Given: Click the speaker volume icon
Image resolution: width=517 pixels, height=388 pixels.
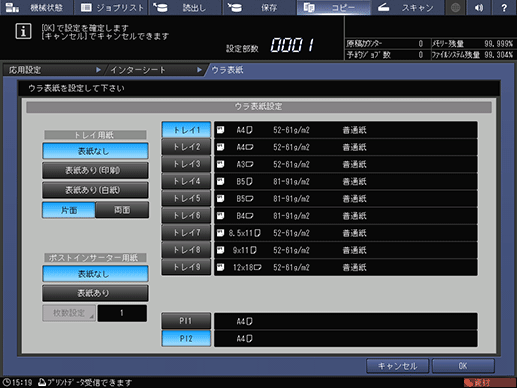Looking at the screenshot, I should [479, 7].
